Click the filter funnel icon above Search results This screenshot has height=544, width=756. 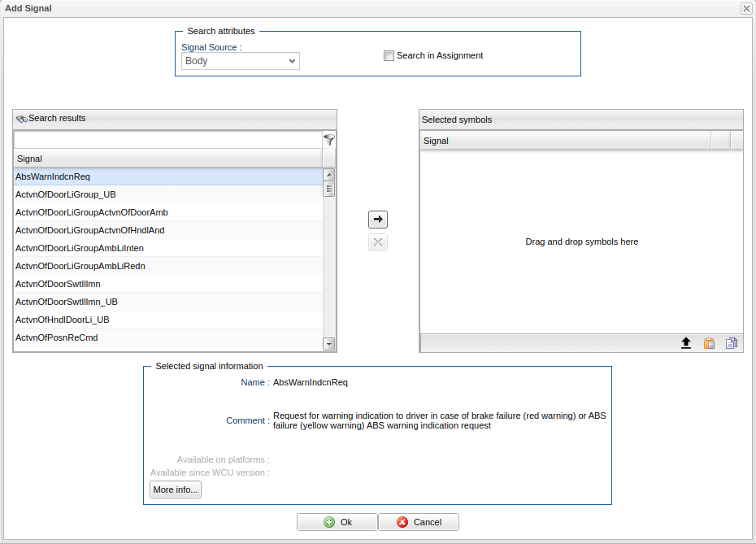329,140
